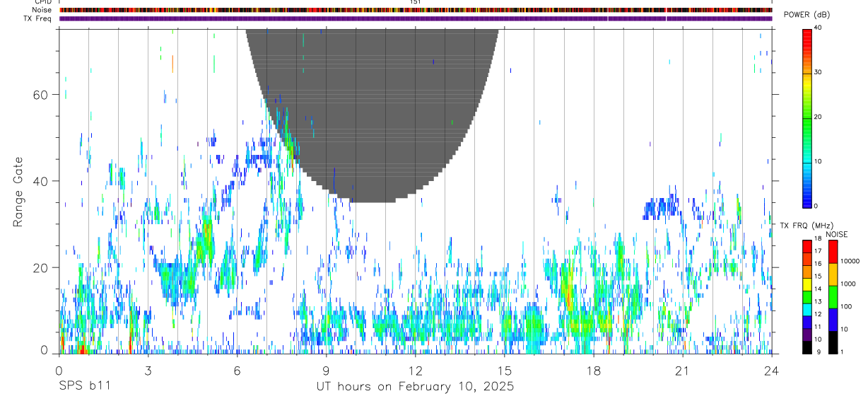Click the 20 label on the POWER scale

(819, 117)
